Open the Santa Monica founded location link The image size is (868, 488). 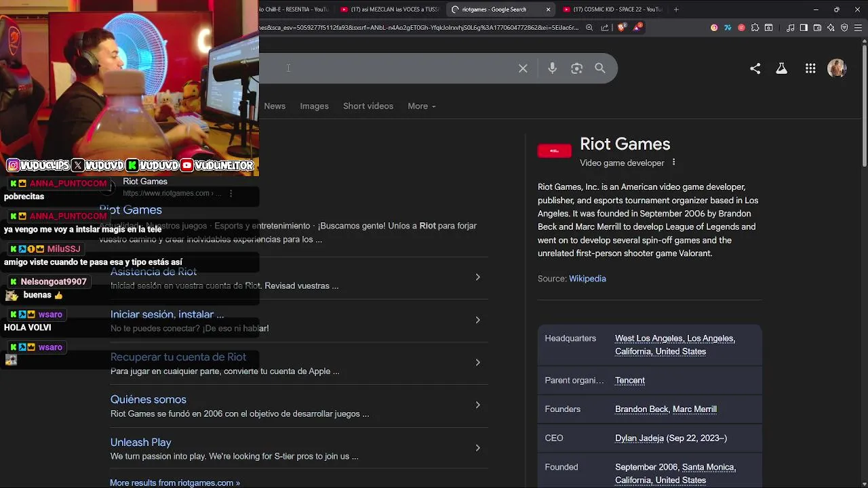pos(708,467)
